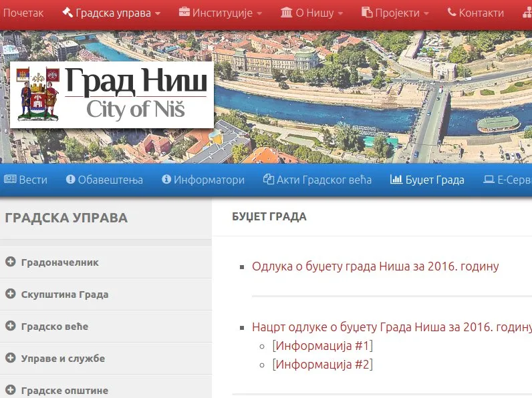Image resolution: width=532 pixels, height=398 pixels.
Task: Click the gavel icon beside Градска управа
Action: (67, 13)
